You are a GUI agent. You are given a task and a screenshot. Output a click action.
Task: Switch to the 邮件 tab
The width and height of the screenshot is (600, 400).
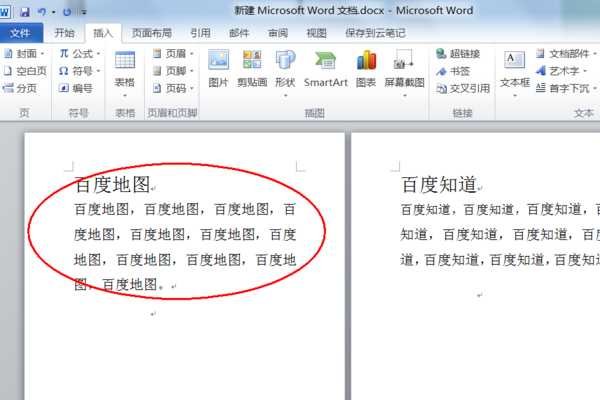point(239,33)
